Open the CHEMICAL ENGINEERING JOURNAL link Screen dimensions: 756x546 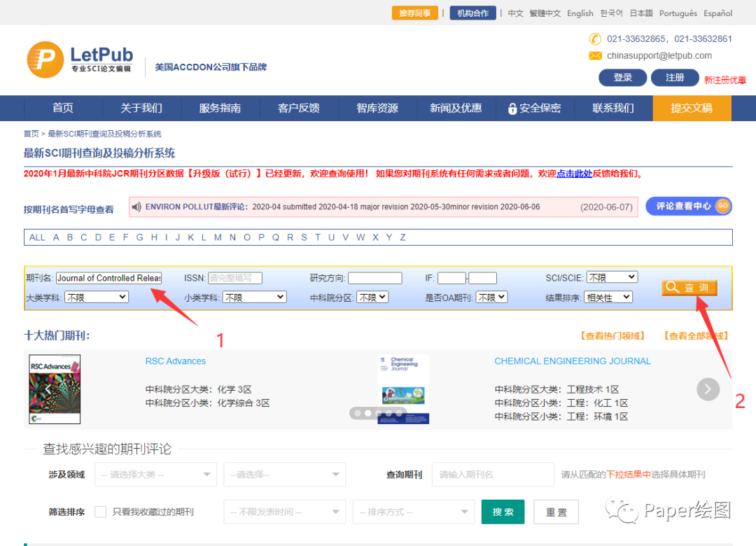tap(573, 361)
